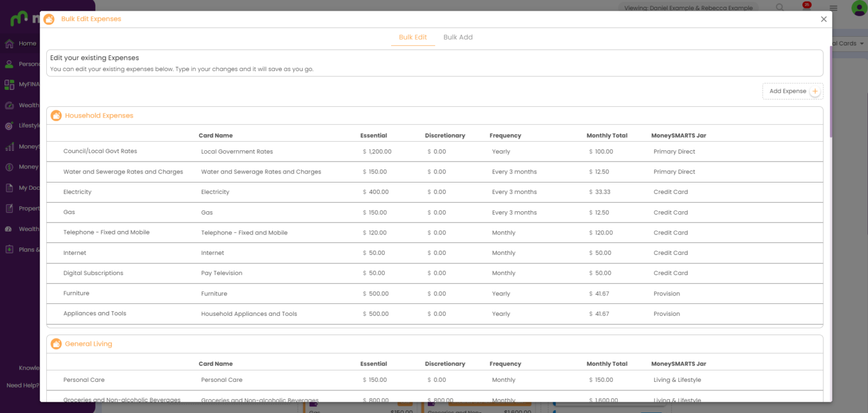Click the Add Expense button
This screenshot has width=868, height=413.
[x=793, y=91]
